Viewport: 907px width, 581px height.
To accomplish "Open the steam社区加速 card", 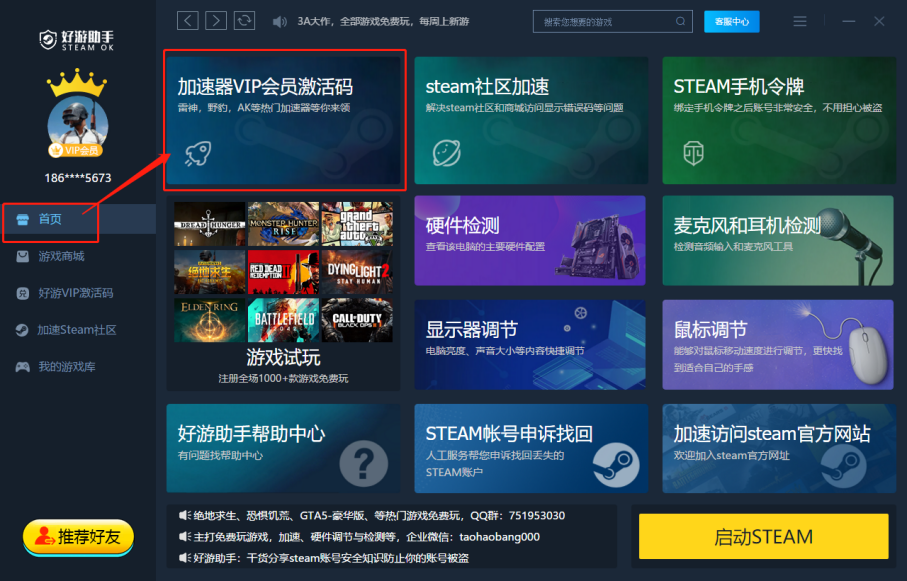I will click(531, 120).
